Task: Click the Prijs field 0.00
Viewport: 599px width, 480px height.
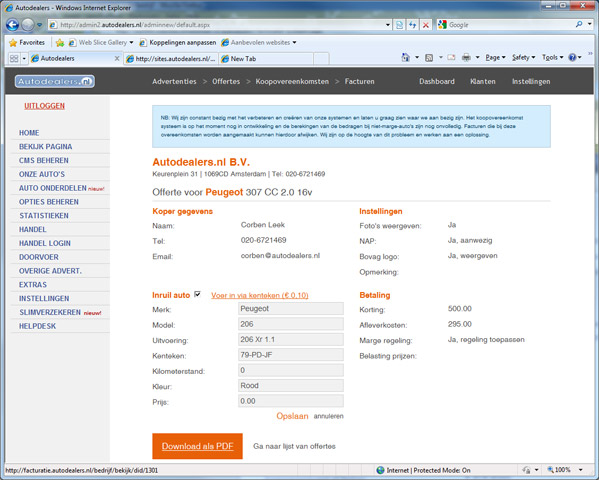Action: (291, 401)
